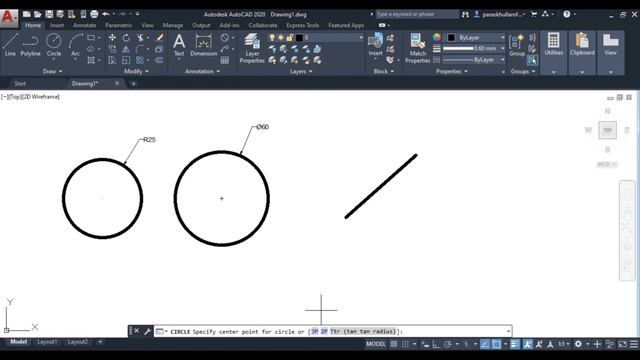Select the Hatch tool
Screen dimensions: 640x360
click(x=91, y=60)
